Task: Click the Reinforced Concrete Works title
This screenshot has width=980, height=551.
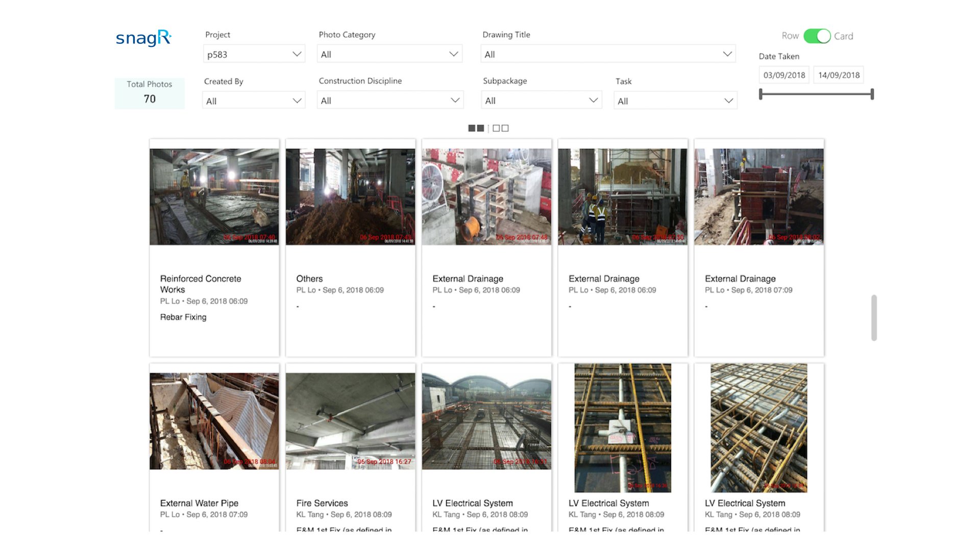Action: (x=201, y=284)
